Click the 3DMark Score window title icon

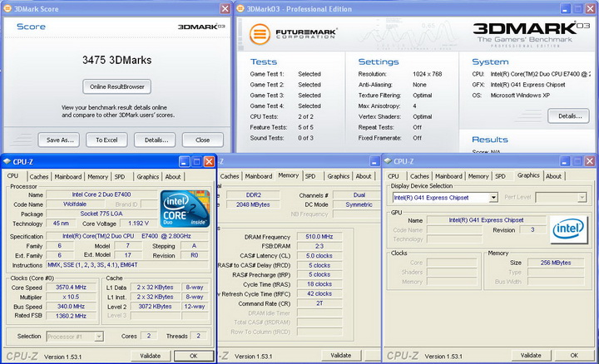(x=7, y=9)
